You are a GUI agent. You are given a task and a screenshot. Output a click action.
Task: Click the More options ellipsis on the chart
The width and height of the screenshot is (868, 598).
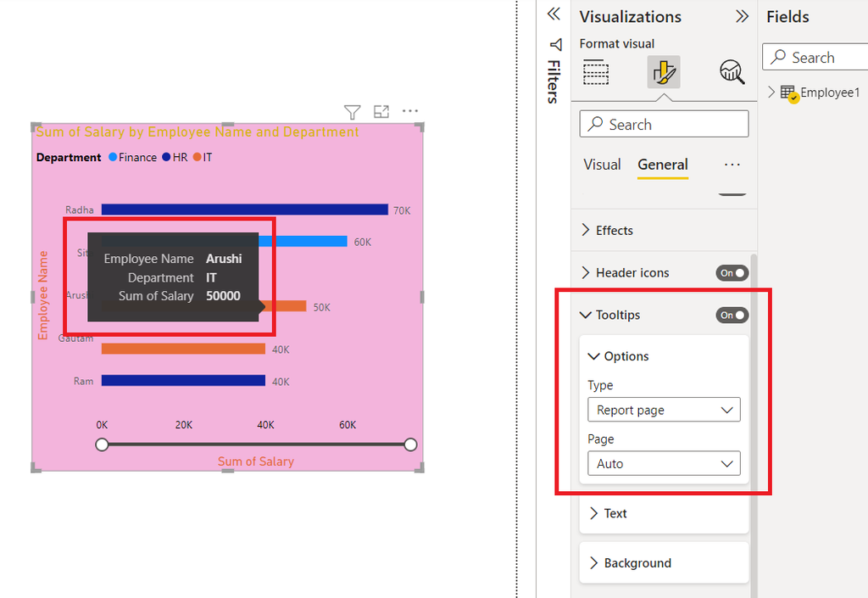click(410, 111)
